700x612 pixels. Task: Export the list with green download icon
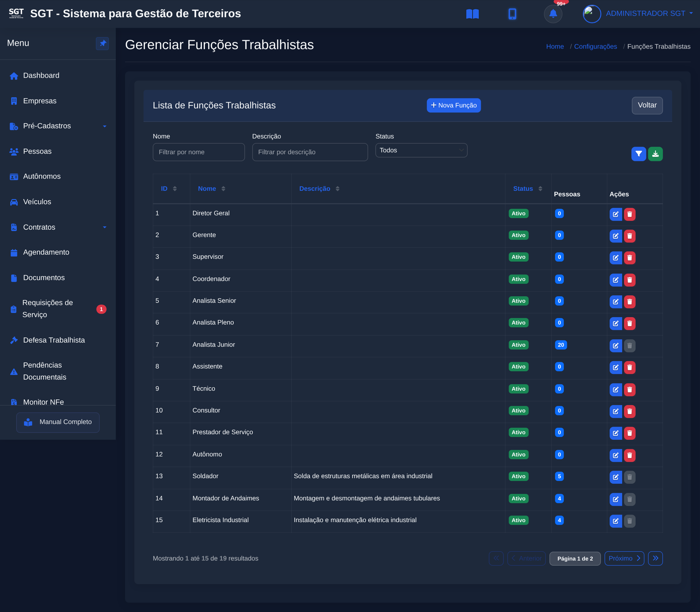pyautogui.click(x=655, y=154)
